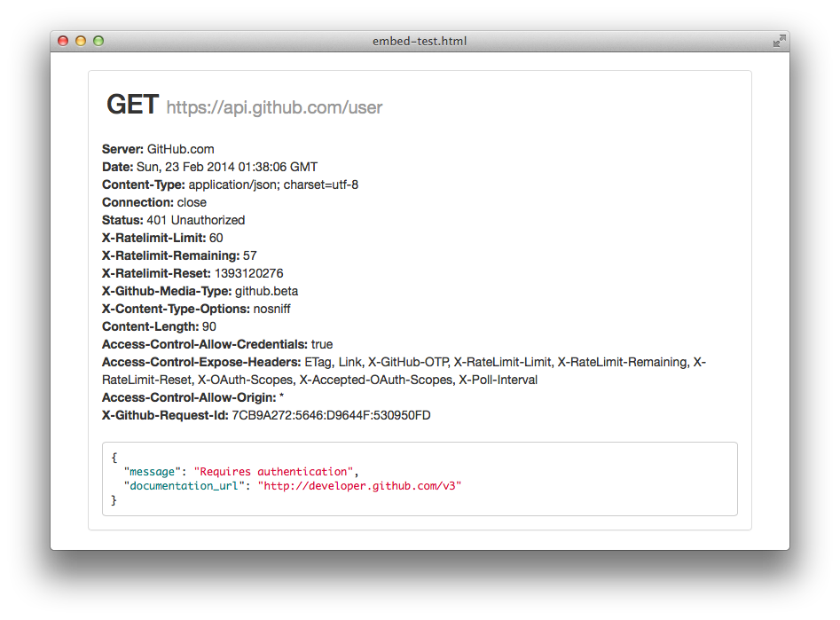Select the Date header value
The height and width of the screenshot is (620, 840).
pyautogui.click(x=227, y=167)
